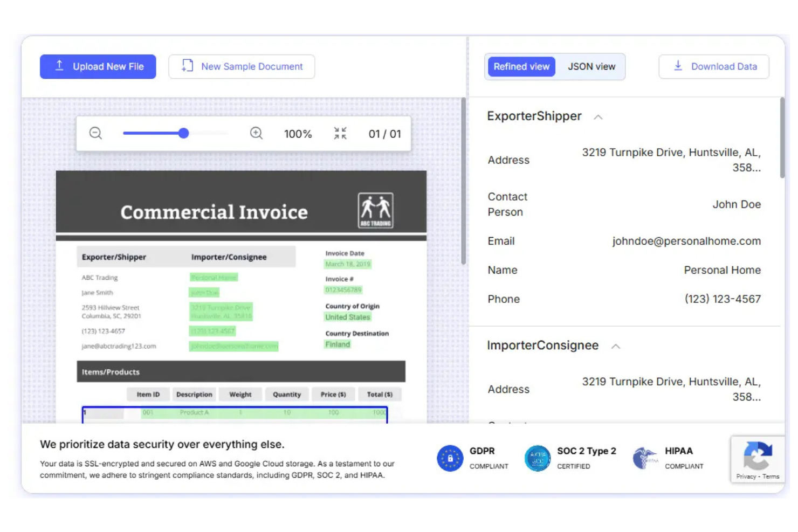Click the document icon on New Sample Document

point(186,66)
